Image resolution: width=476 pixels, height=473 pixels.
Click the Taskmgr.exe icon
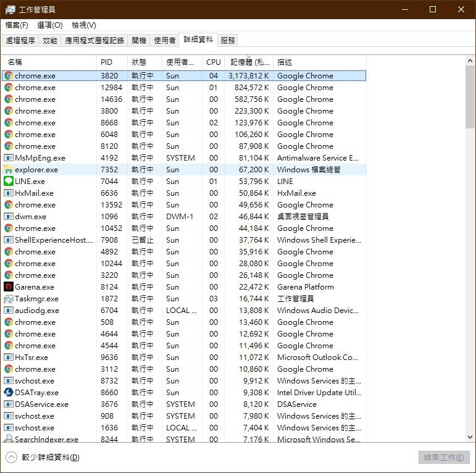[x=9, y=299]
